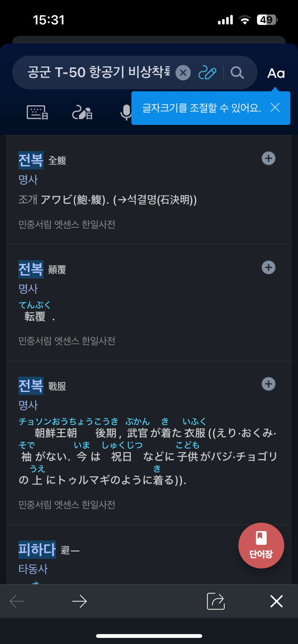
Task: Open the red 단어장 wordbook button
Action: click(261, 545)
